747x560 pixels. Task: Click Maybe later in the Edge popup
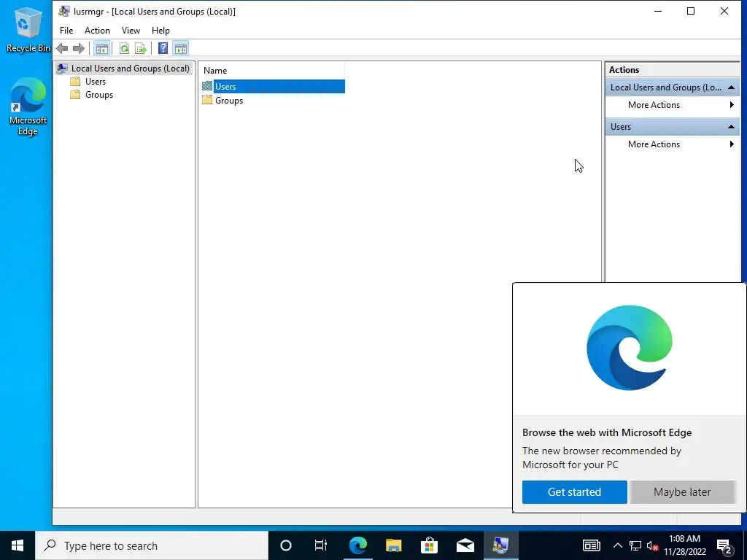pyautogui.click(x=682, y=492)
